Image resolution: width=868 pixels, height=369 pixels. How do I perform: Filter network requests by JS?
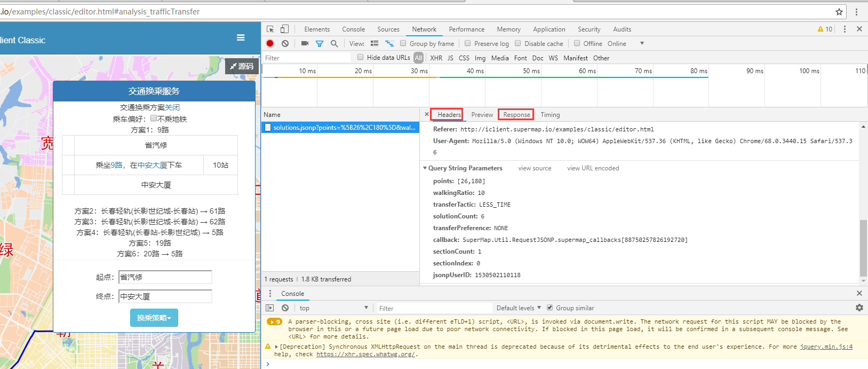(x=450, y=58)
